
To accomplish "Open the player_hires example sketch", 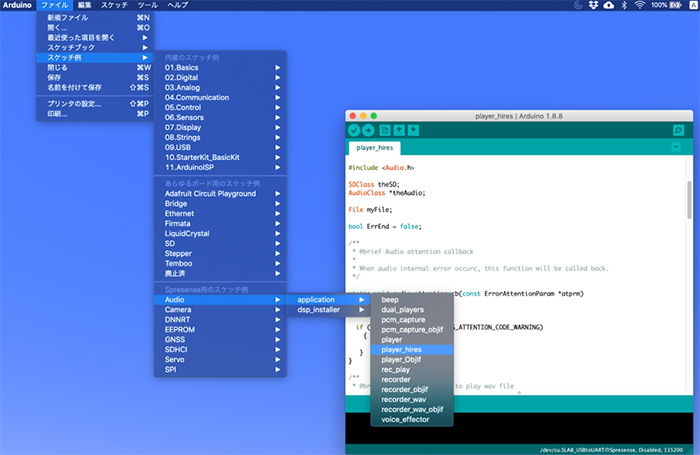I will pyautogui.click(x=412, y=350).
